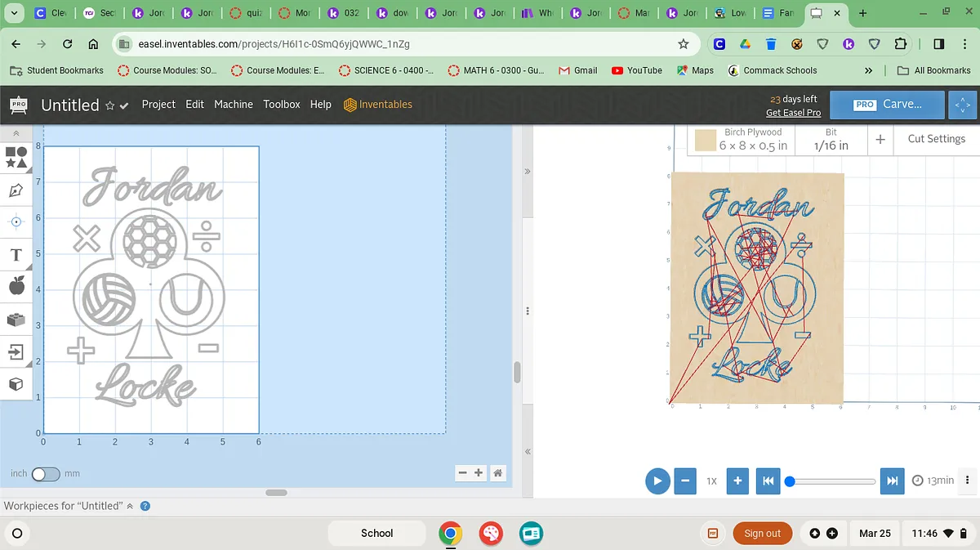
Task: Open the Import tool in sidebar
Action: pyautogui.click(x=16, y=351)
